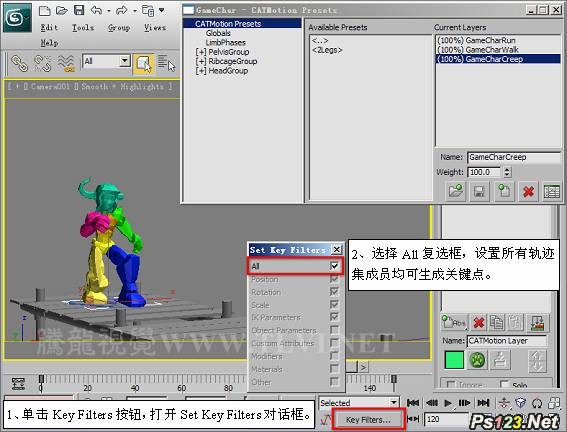Image resolution: width=567 pixels, height=432 pixels.
Task: Open the Group menu
Action: [x=119, y=28]
